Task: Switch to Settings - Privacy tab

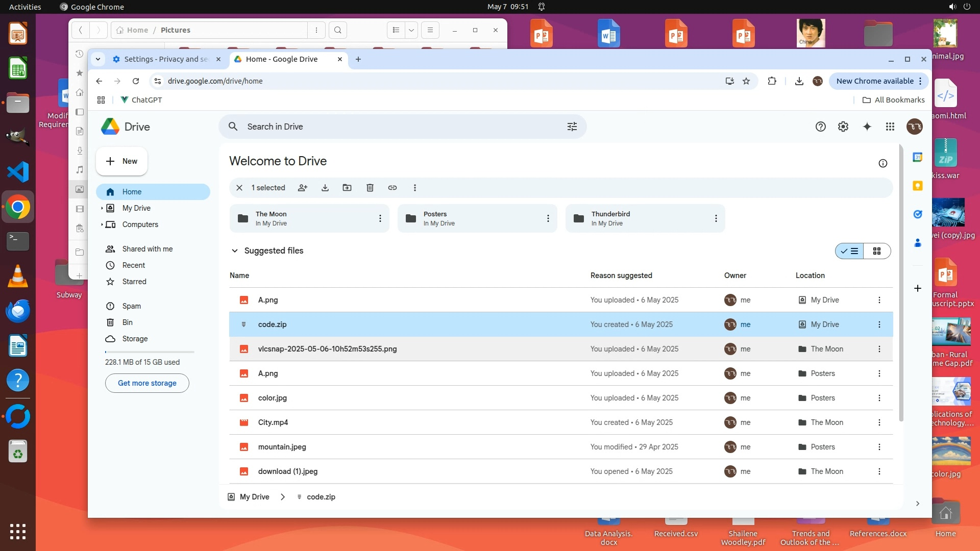Action: [x=162, y=59]
